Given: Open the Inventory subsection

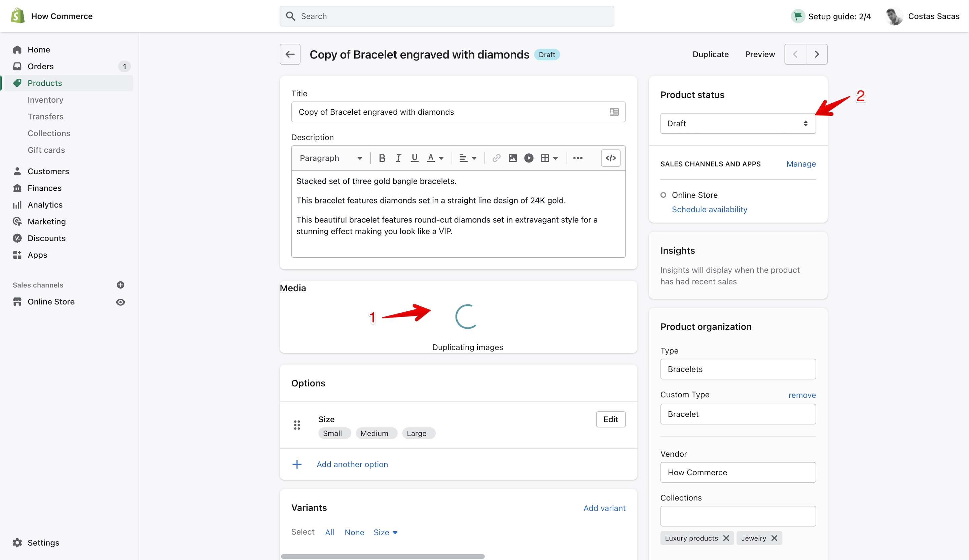Looking at the screenshot, I should [45, 100].
